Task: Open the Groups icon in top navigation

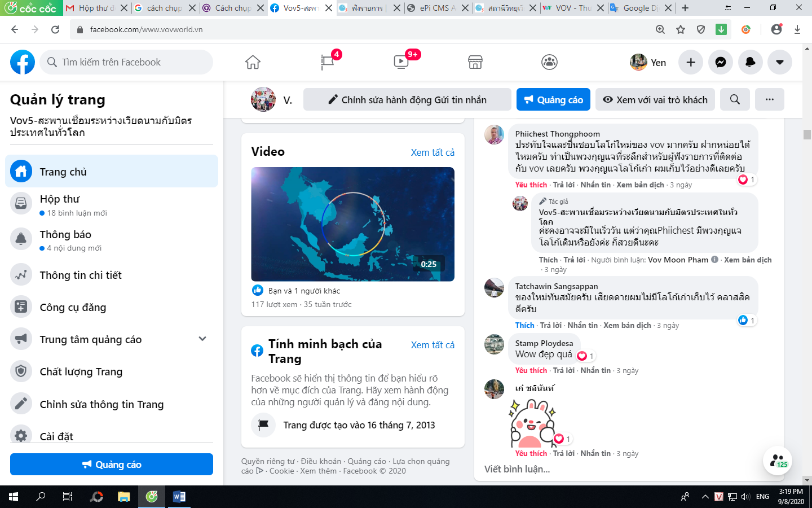Action: click(549, 62)
